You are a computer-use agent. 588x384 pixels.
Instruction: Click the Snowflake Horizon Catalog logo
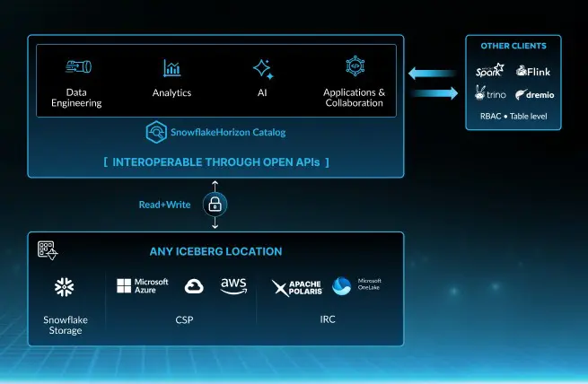(156, 132)
